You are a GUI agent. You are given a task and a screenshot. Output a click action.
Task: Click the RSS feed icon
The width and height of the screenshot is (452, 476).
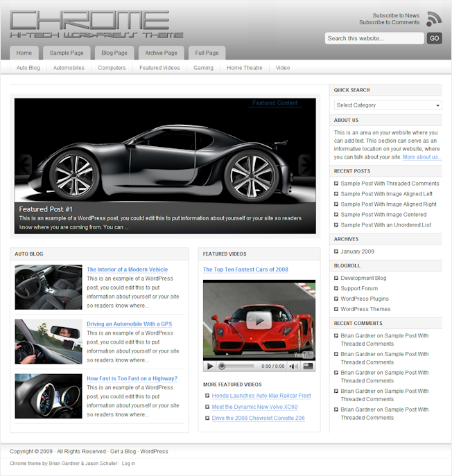[x=434, y=19]
